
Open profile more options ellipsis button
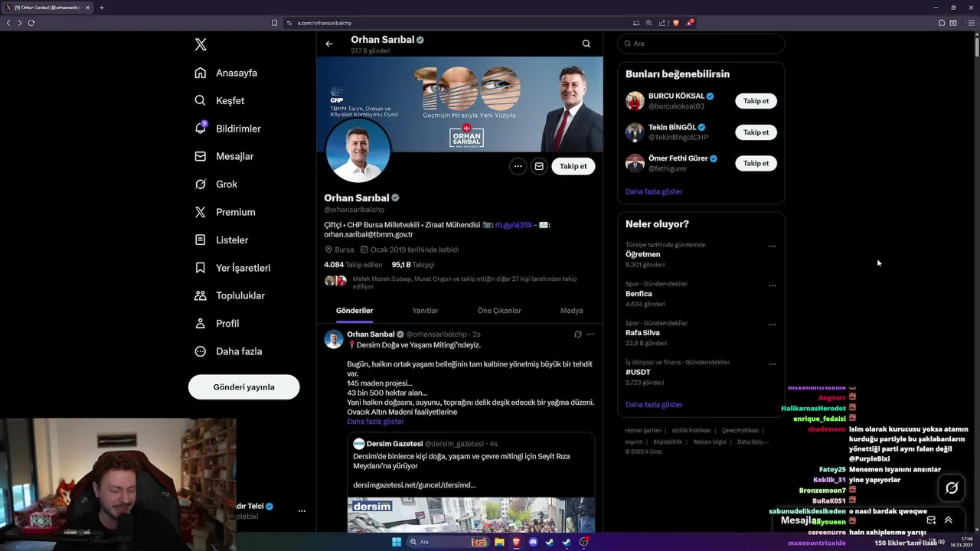point(518,166)
